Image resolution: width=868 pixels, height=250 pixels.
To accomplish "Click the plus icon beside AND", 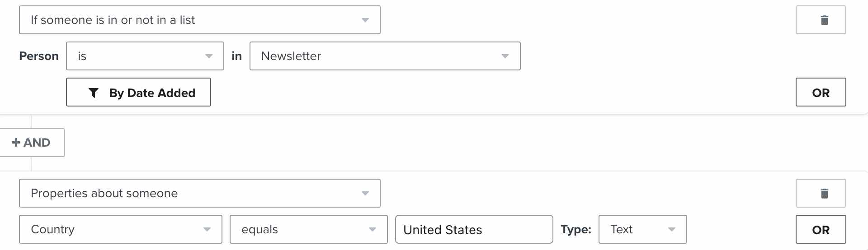I will tap(16, 143).
